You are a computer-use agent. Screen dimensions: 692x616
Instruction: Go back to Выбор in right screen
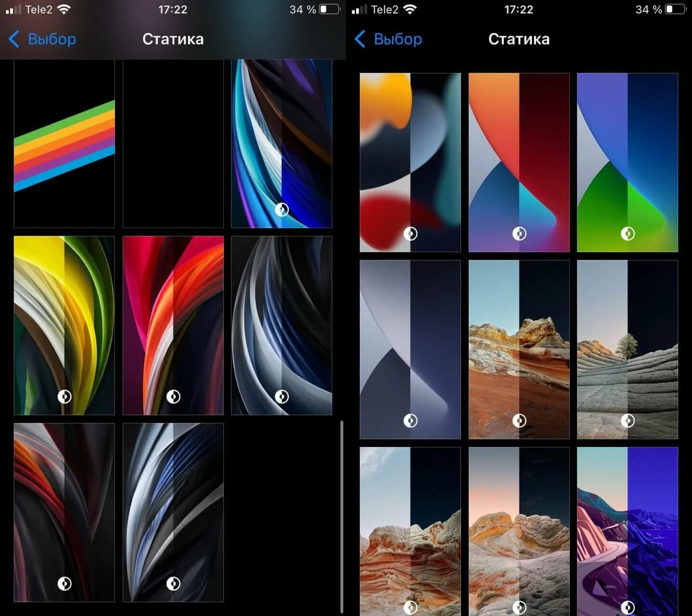(x=388, y=39)
